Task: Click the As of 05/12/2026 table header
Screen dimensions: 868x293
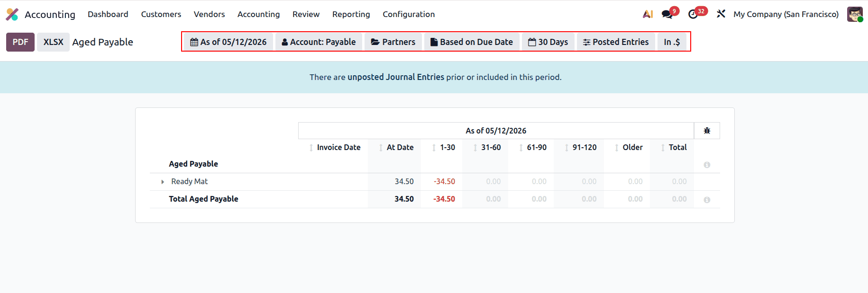Action: click(496, 131)
